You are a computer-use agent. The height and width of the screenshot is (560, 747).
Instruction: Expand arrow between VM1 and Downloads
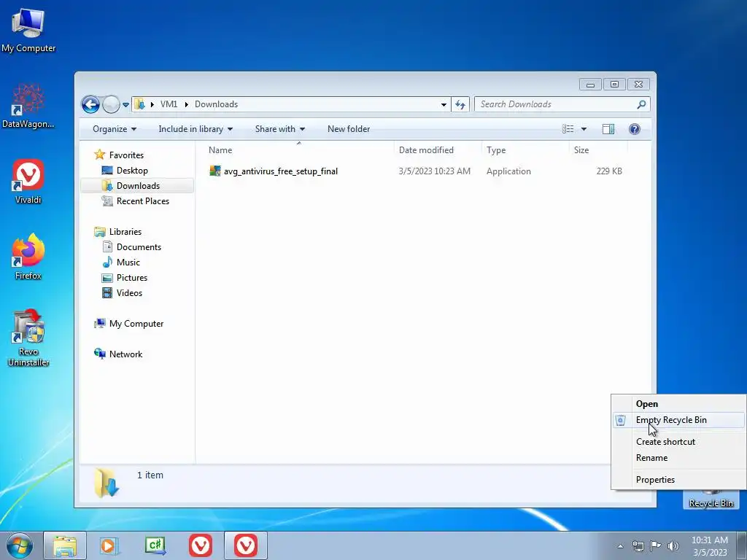(186, 104)
